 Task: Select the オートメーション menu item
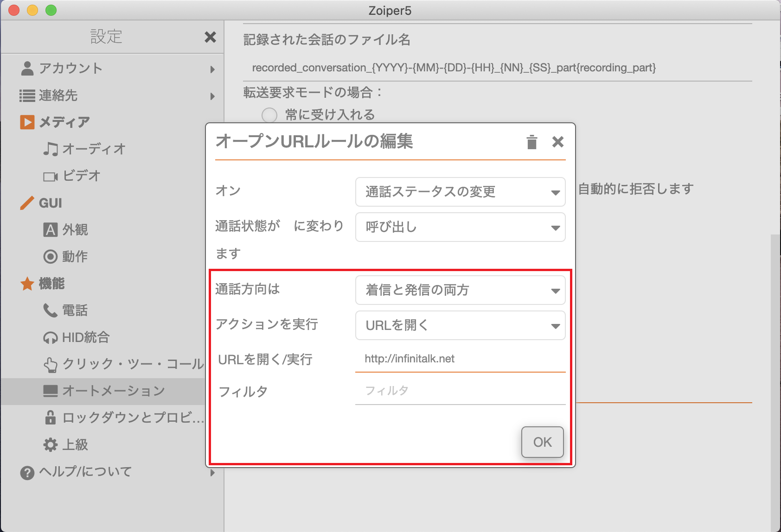click(x=104, y=391)
